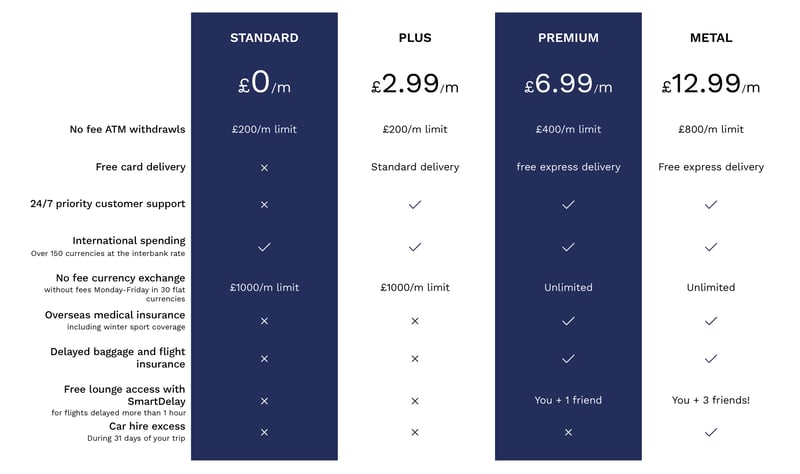Click the Plus plan priority support checkmark
Screen dimensions: 800x474
pos(415,204)
